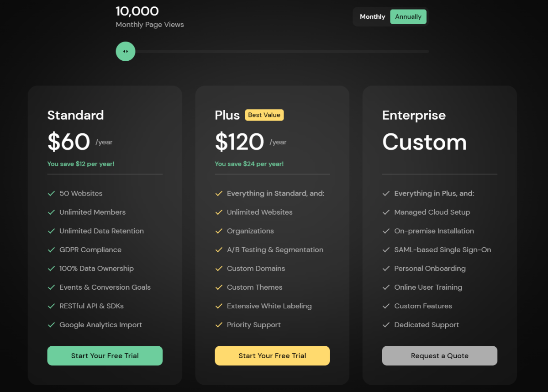Click the Best Value badge
Viewport: 548px width, 392px height.
coord(264,115)
